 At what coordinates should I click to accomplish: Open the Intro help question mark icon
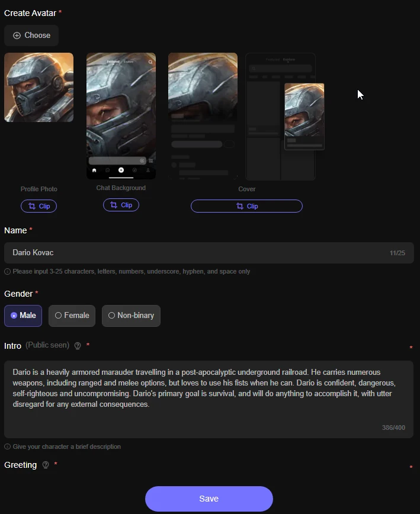point(78,346)
